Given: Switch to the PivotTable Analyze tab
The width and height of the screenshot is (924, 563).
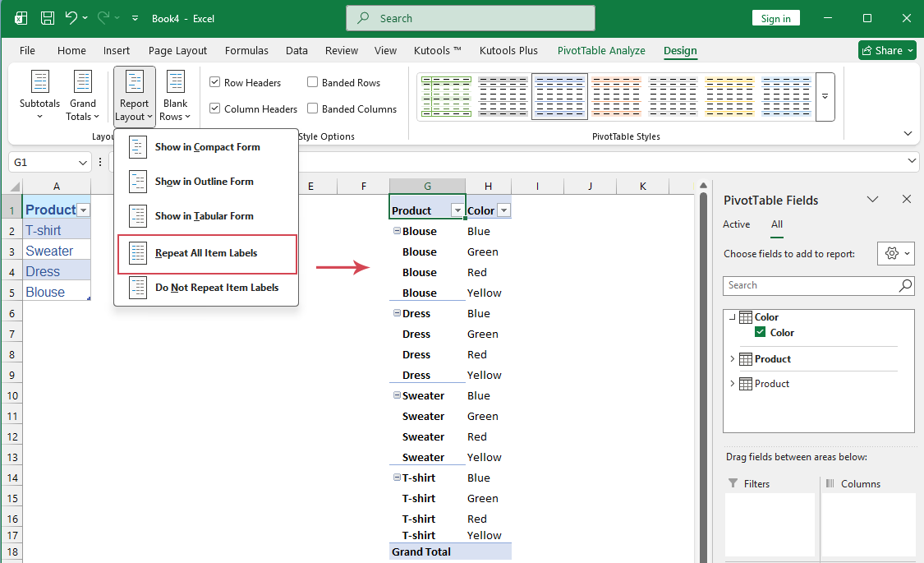Looking at the screenshot, I should pyautogui.click(x=601, y=50).
